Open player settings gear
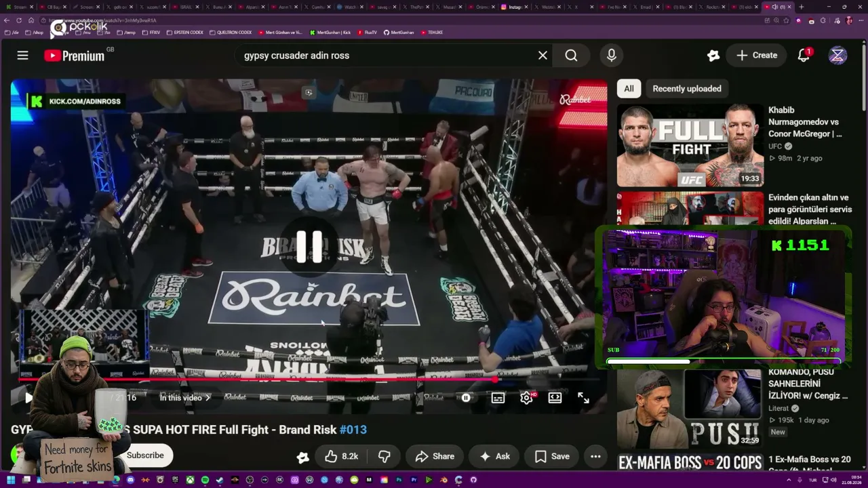868x488 pixels. coord(526,398)
